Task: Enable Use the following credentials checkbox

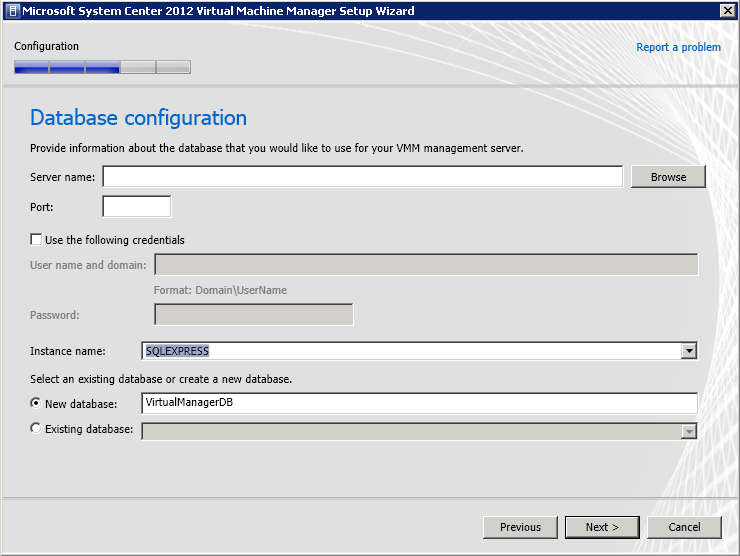Action: coord(37,240)
